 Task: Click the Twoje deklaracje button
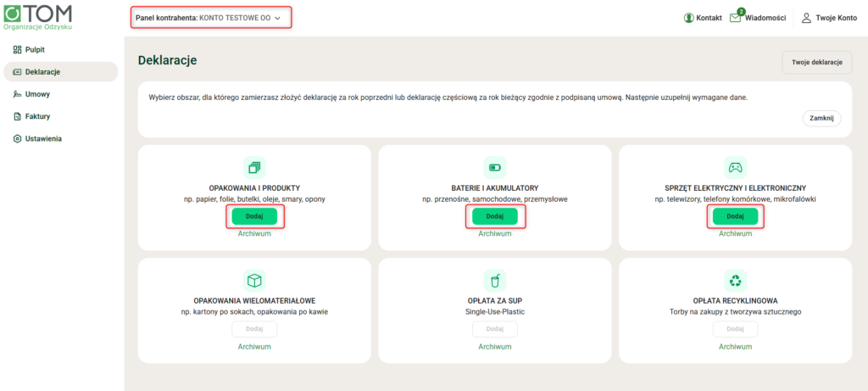click(816, 63)
